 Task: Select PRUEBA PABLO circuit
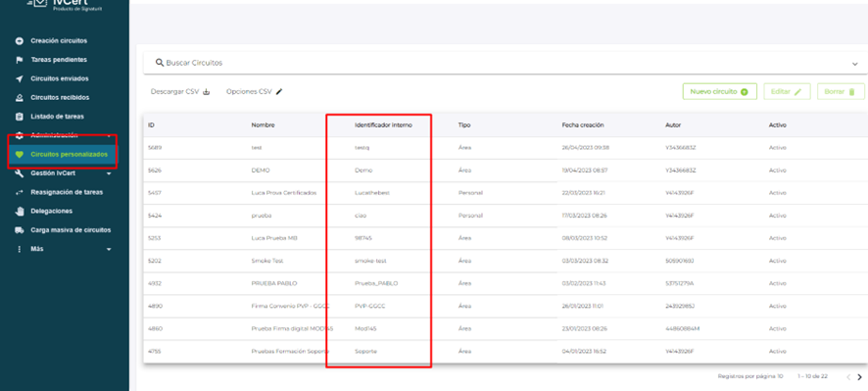pyautogui.click(x=274, y=283)
